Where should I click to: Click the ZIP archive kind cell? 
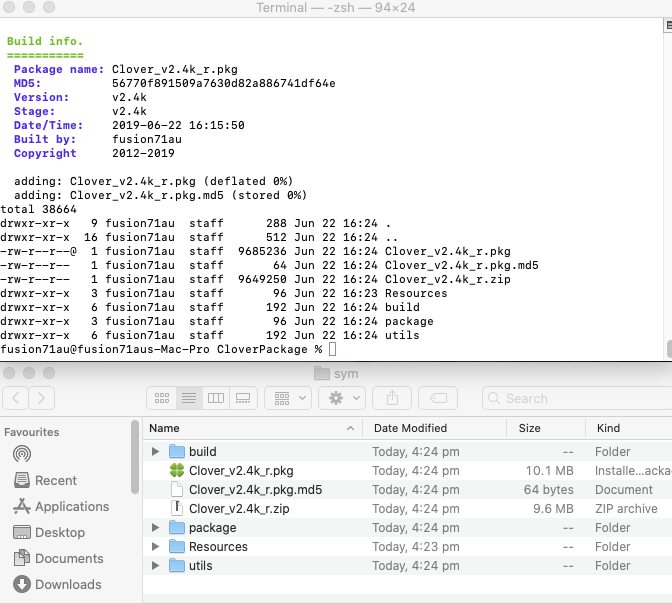pyautogui.click(x=626, y=508)
